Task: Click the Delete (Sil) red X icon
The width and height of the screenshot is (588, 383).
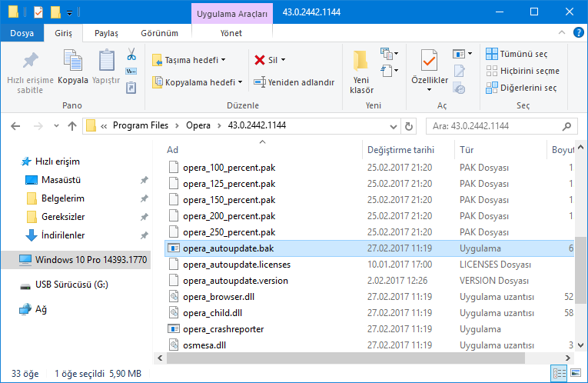Action: [x=261, y=60]
